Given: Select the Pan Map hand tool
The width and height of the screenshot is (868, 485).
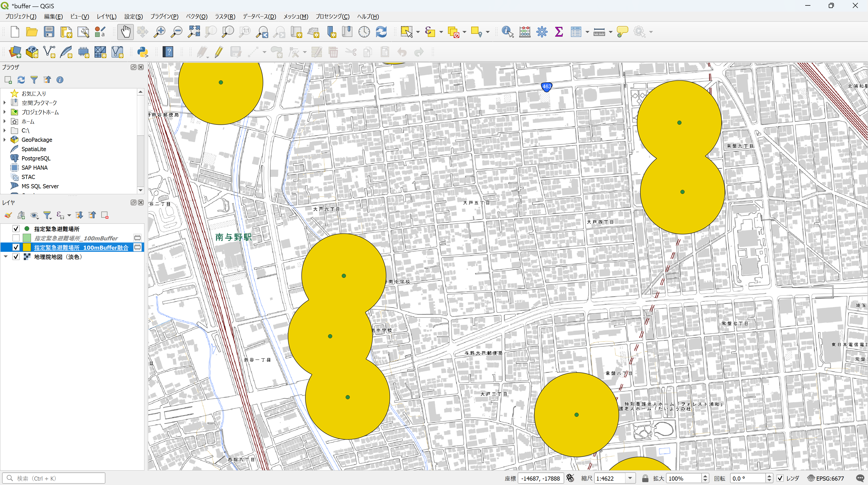Looking at the screenshot, I should [x=125, y=32].
